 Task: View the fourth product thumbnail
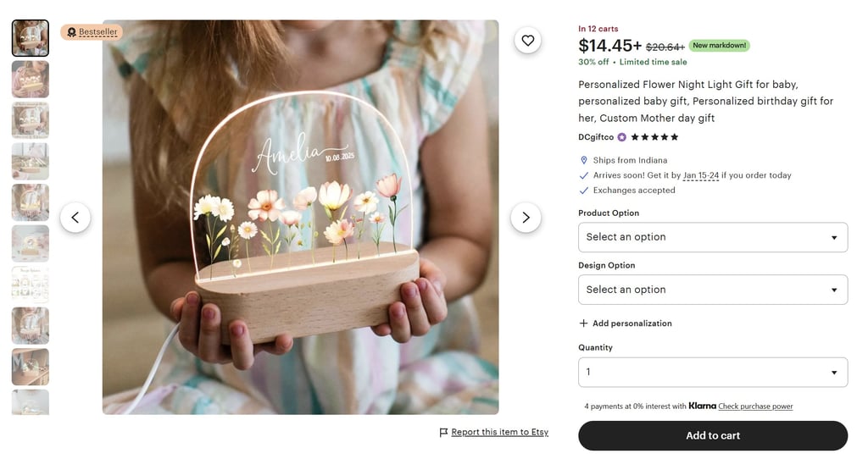point(31,161)
